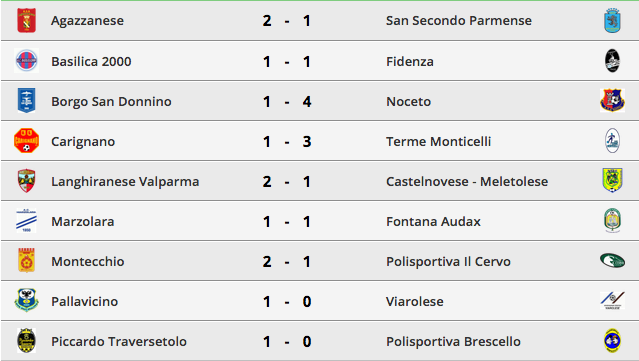
Task: Click the Basilica 2000 round badge
Action: (26, 61)
